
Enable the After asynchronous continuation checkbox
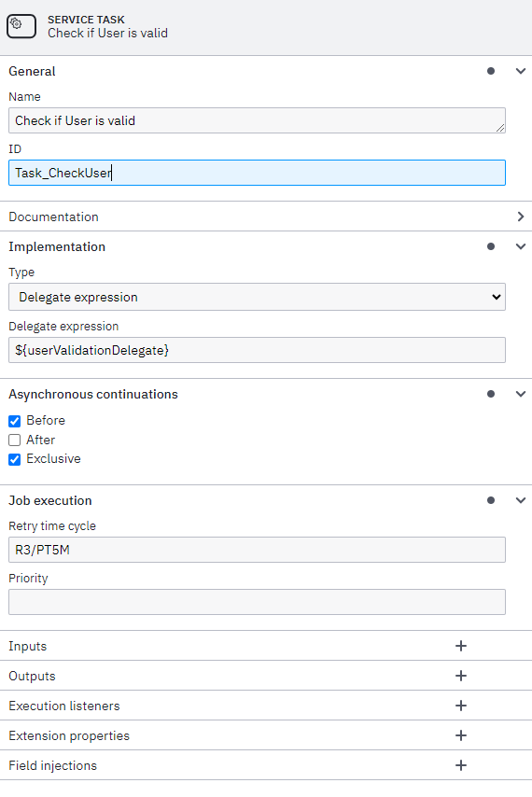tap(15, 440)
